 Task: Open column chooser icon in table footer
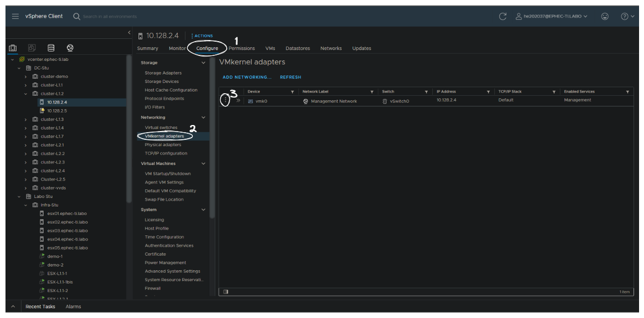click(x=226, y=292)
